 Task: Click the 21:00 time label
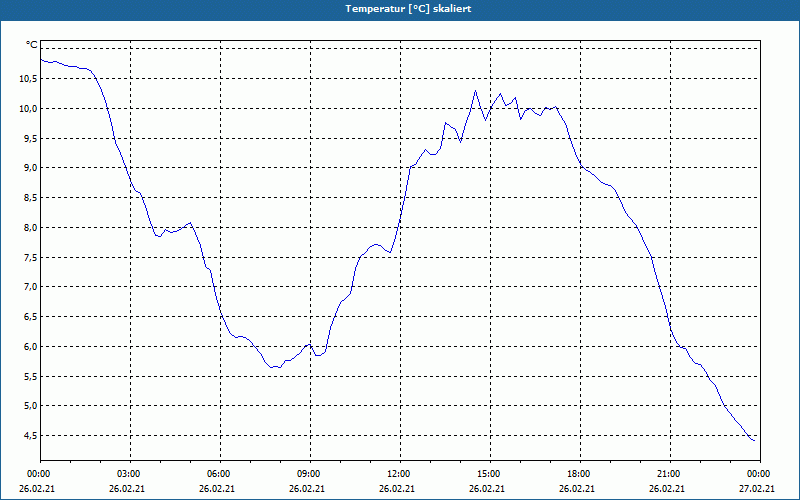pos(669,474)
